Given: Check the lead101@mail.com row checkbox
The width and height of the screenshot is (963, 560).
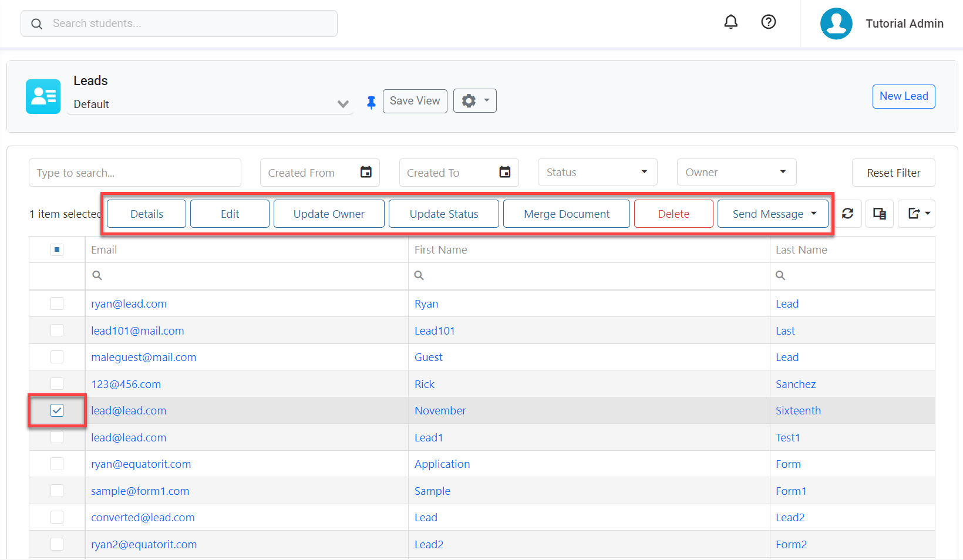Looking at the screenshot, I should pyautogui.click(x=57, y=330).
